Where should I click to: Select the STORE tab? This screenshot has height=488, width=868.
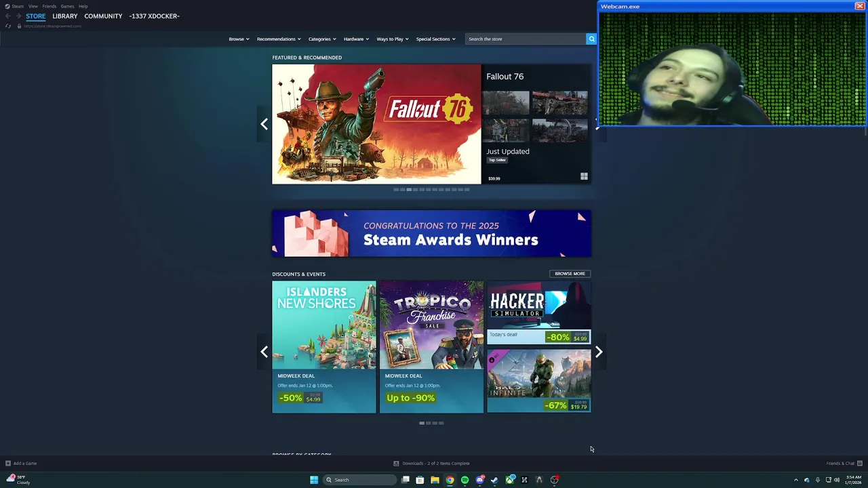pos(36,16)
